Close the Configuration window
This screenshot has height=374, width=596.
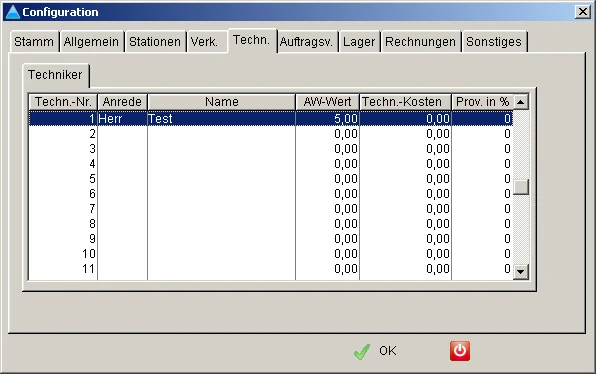point(583,12)
